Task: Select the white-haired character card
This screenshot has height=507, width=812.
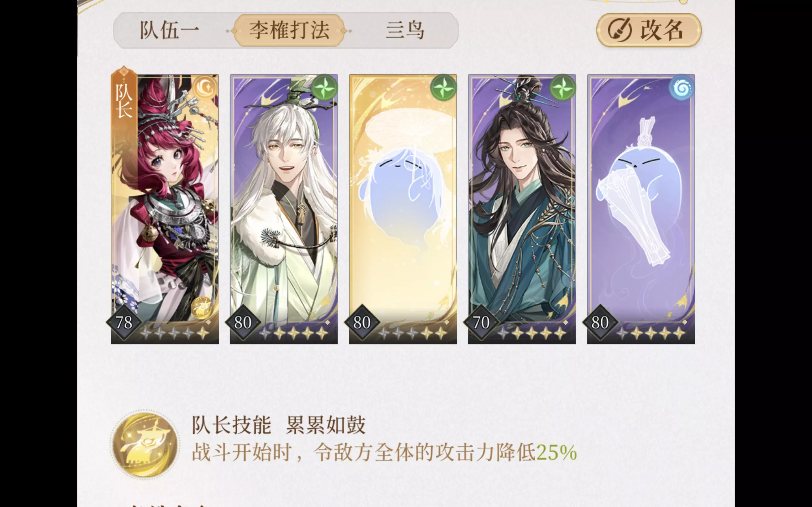Action: pyautogui.click(x=283, y=209)
